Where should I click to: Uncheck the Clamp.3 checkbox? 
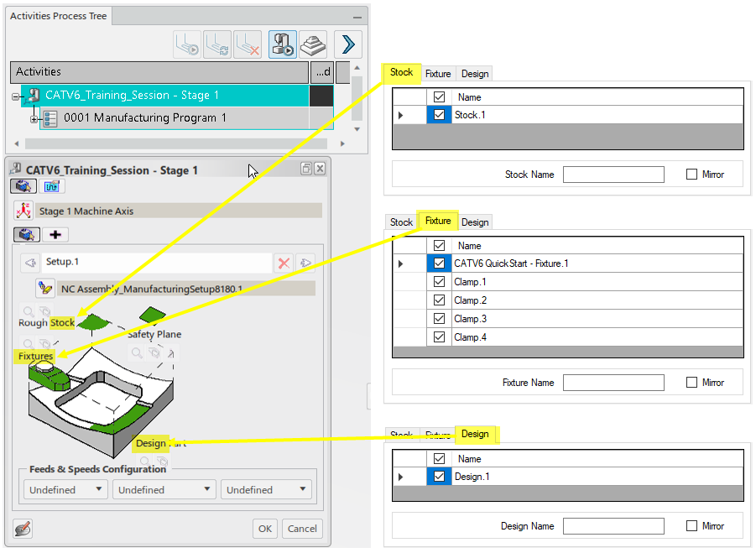pyautogui.click(x=439, y=319)
